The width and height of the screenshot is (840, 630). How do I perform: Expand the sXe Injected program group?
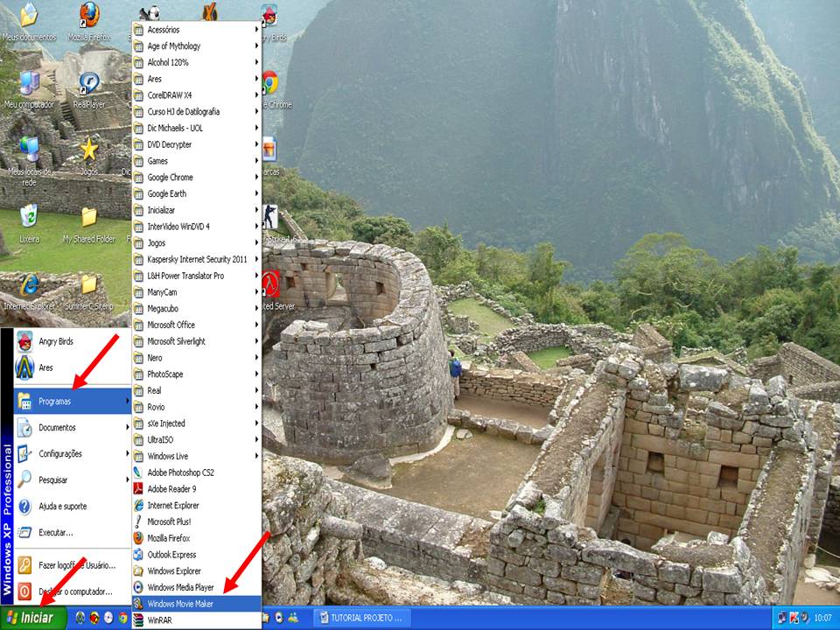pos(197,423)
